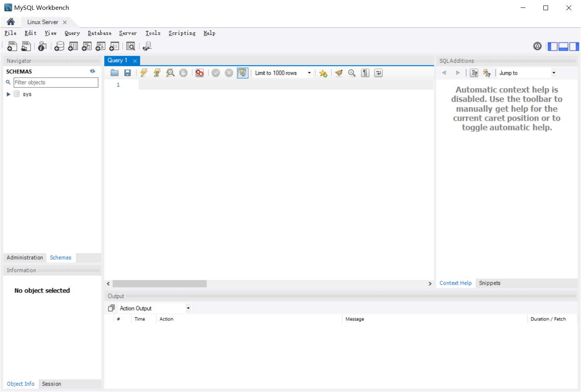Switch to the Snippets tab

pos(490,283)
